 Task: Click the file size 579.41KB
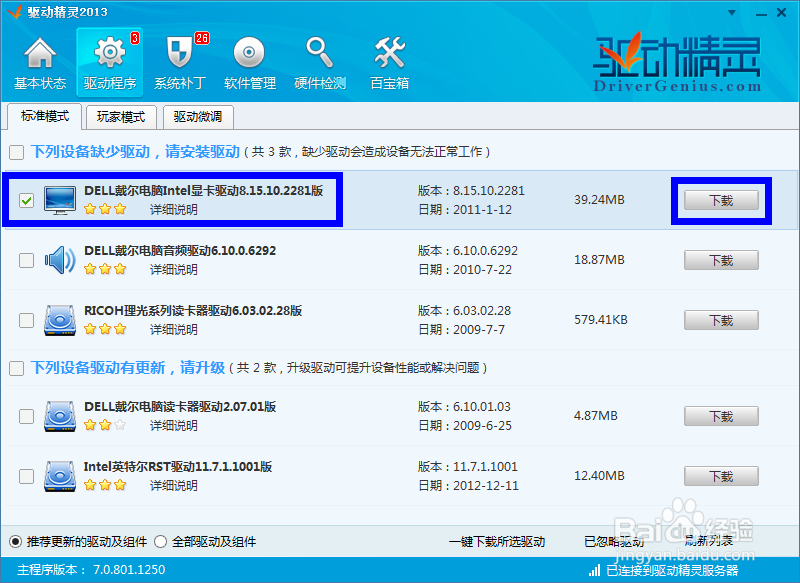[x=601, y=320]
